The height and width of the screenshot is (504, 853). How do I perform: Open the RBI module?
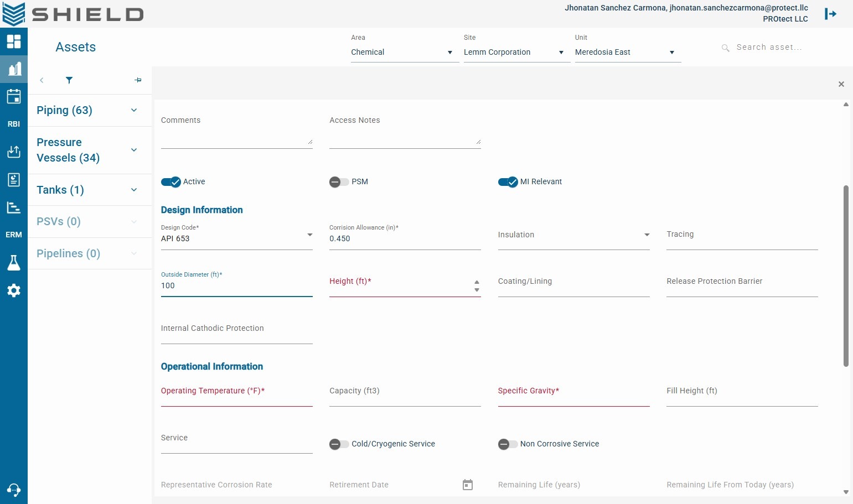pyautogui.click(x=14, y=124)
